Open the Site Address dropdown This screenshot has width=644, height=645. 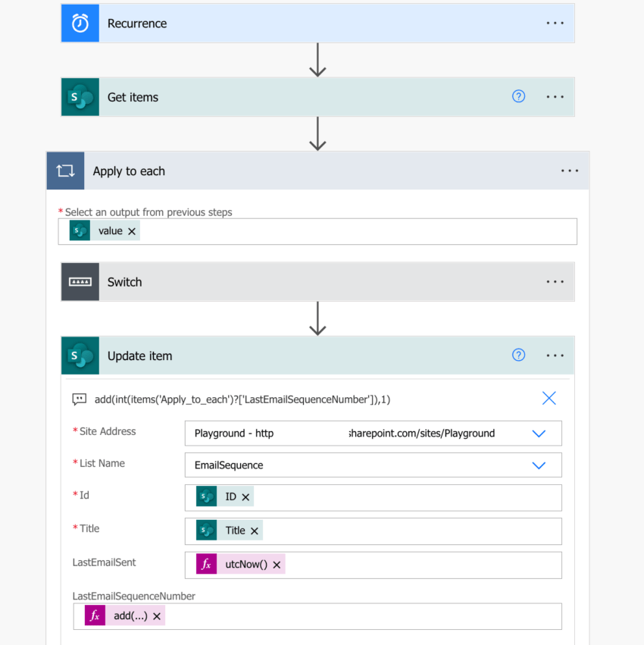(x=539, y=433)
